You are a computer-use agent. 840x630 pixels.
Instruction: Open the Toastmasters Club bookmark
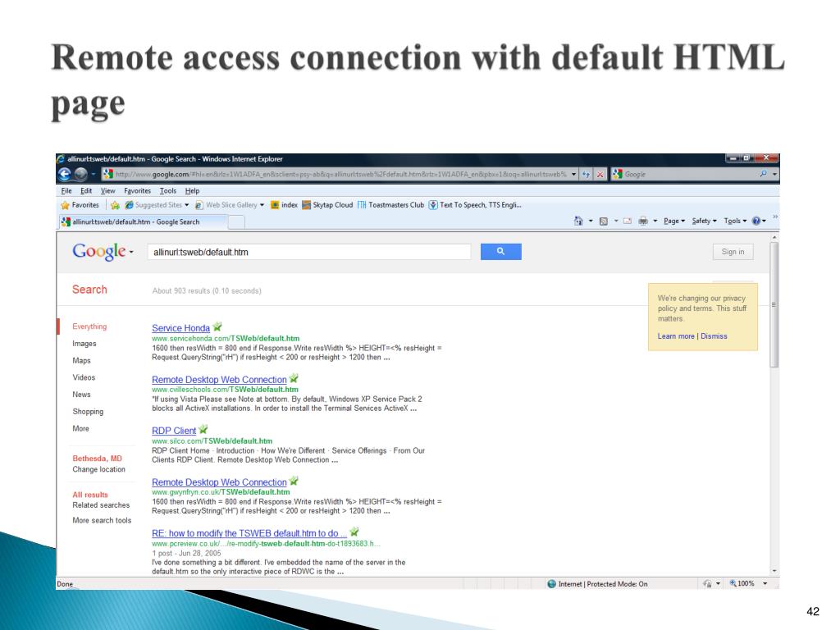click(x=390, y=205)
